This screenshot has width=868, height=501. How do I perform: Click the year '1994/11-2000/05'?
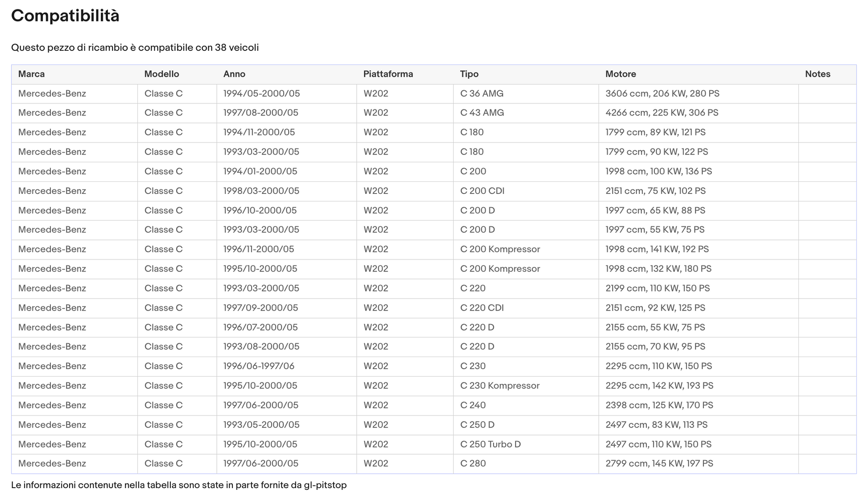(x=259, y=132)
